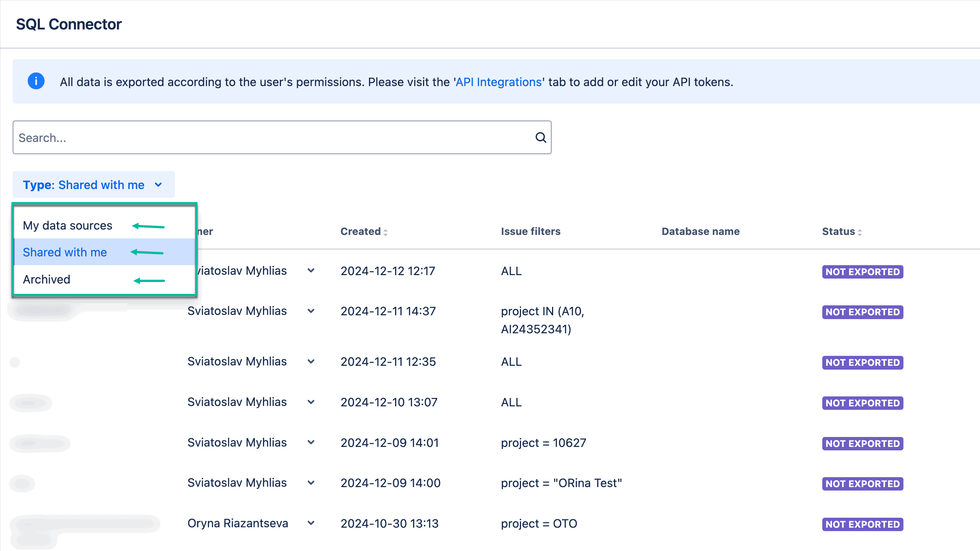
Task: Click the SQL Connector page title
Action: pyautogui.click(x=69, y=24)
